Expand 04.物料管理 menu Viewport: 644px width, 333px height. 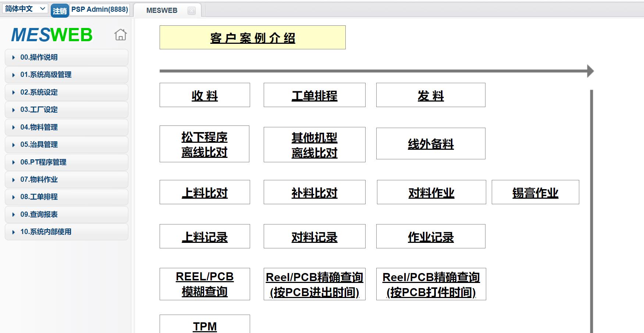67,127
